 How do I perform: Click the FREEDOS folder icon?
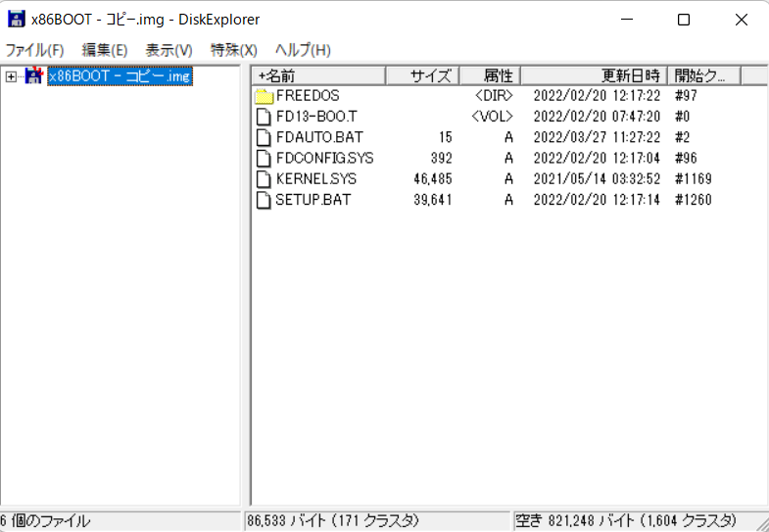(264, 96)
